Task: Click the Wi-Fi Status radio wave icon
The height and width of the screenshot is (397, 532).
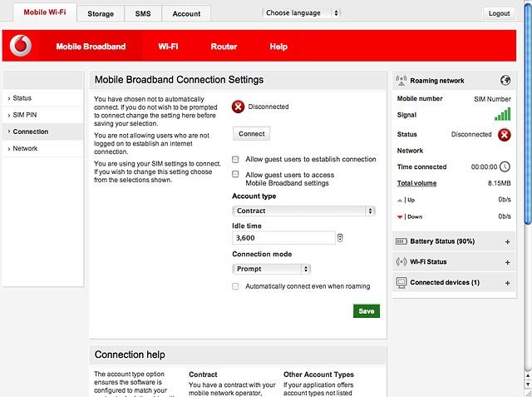Action: 401,262
